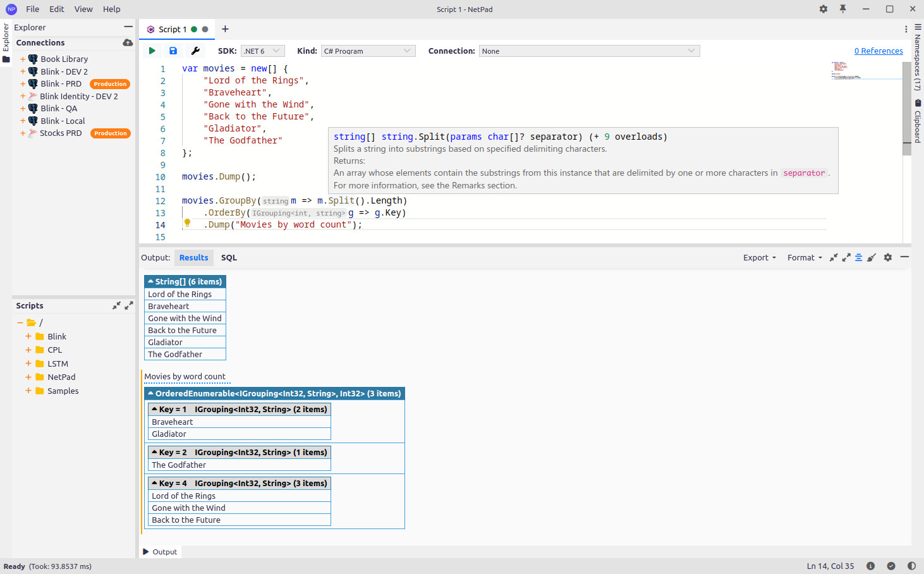Switch to the SQL output tab
This screenshot has height=574, width=924.
pyautogui.click(x=229, y=257)
